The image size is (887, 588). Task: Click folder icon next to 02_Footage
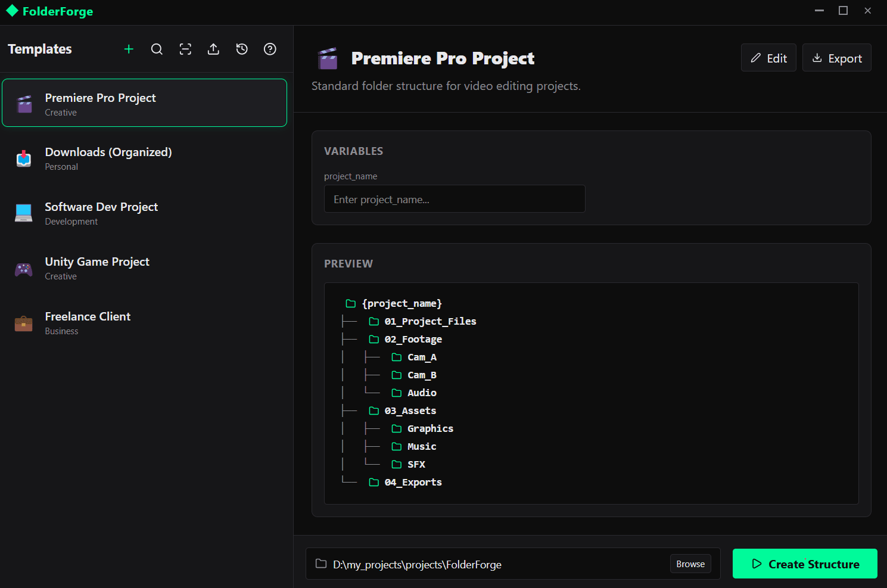coord(374,340)
